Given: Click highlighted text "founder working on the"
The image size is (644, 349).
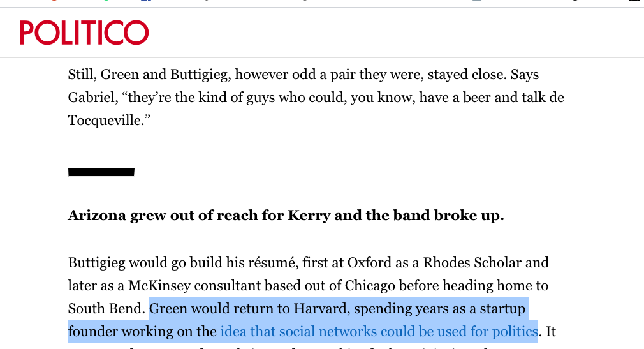Looking at the screenshot, I should [x=143, y=331].
